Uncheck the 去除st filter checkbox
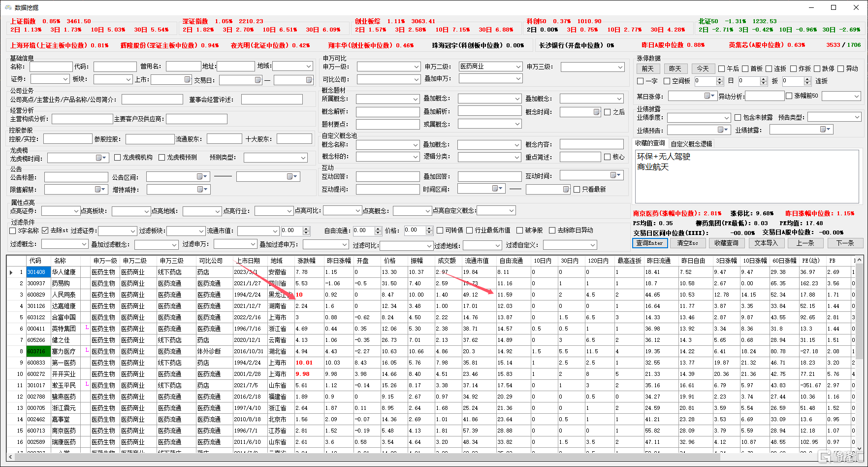Image resolution: width=868 pixels, height=467 pixels. pos(45,231)
